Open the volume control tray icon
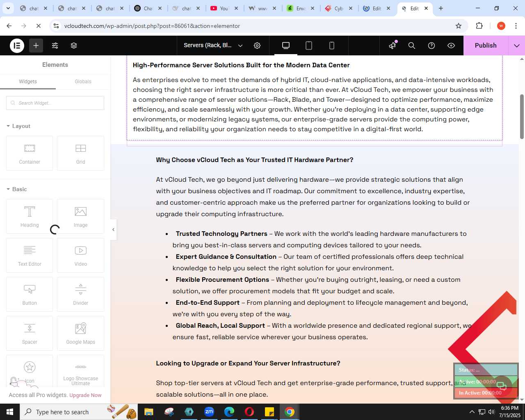This screenshot has height=420, width=525. (491, 412)
